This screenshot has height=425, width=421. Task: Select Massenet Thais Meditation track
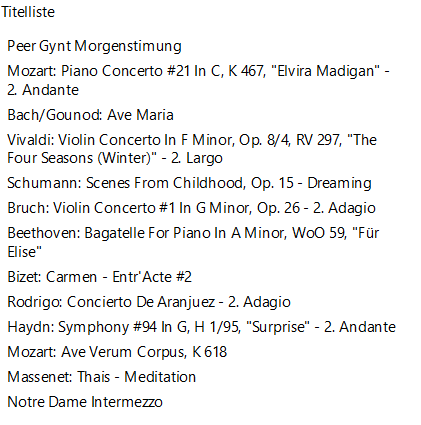[101, 377]
